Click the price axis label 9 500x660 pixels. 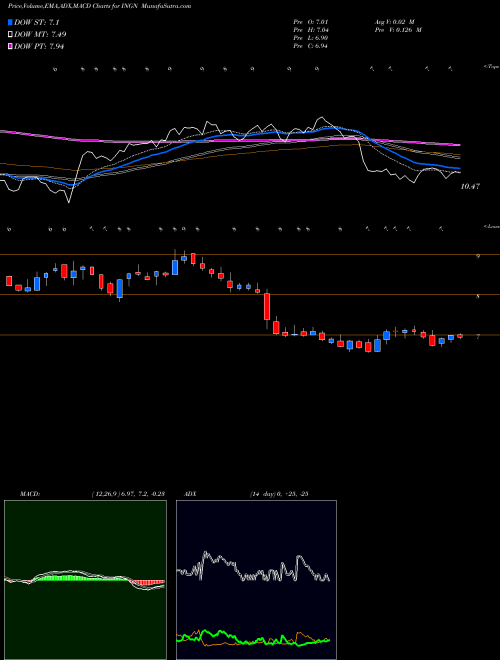pos(478,256)
